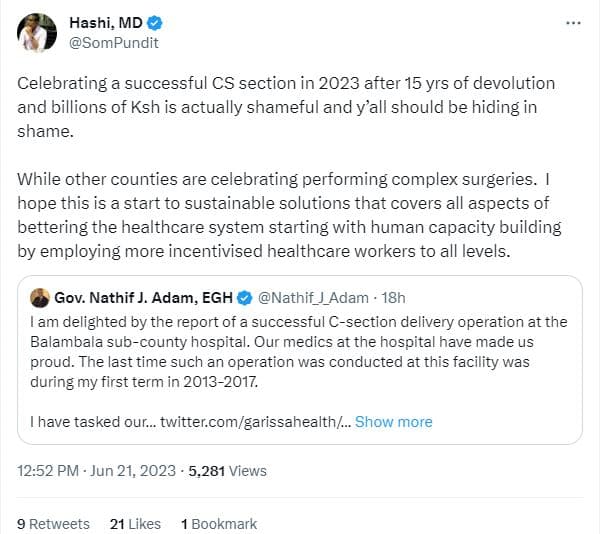The image size is (609, 534).
Task: Show the 21 Likes list
Action: point(135,523)
